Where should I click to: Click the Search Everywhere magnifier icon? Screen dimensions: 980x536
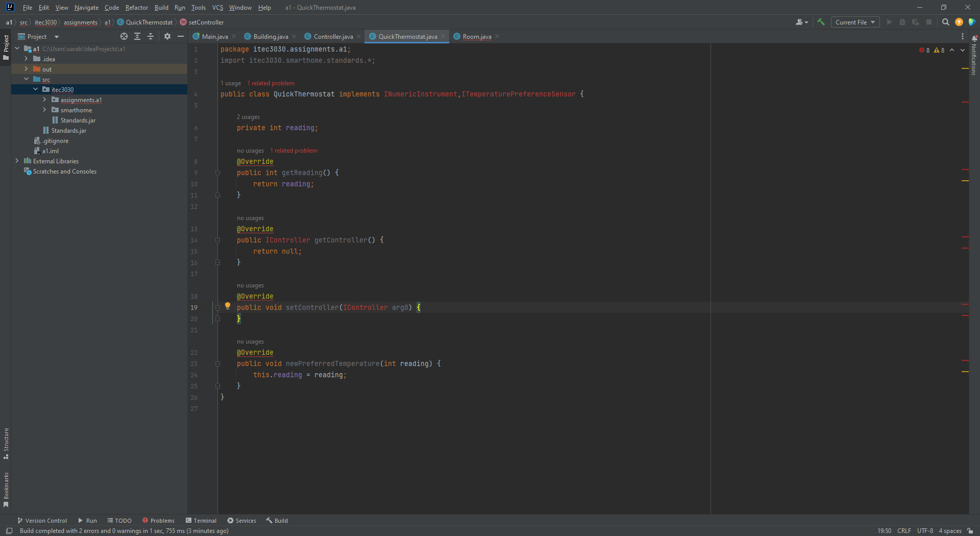pos(945,22)
